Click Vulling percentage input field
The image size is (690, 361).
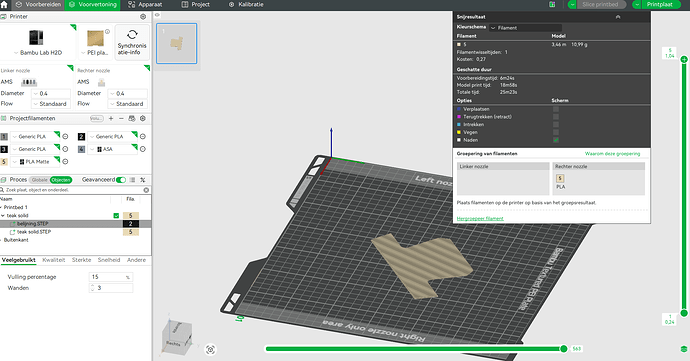(x=110, y=277)
